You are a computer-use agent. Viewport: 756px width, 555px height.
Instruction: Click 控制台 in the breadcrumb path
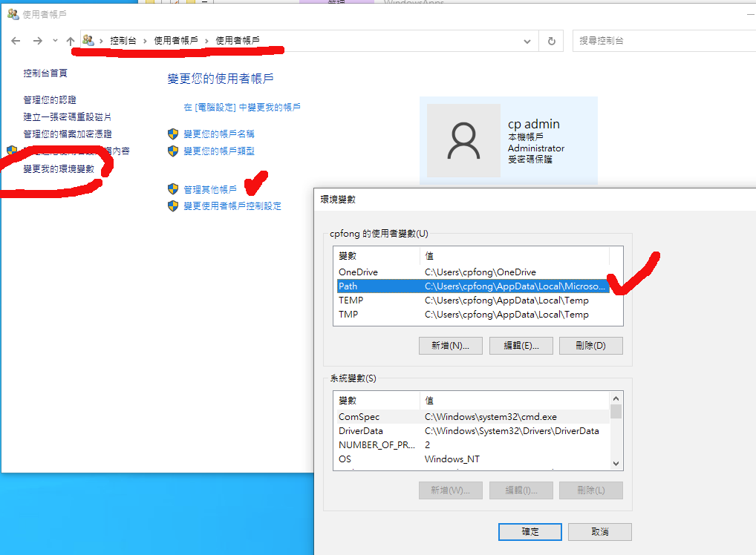123,41
